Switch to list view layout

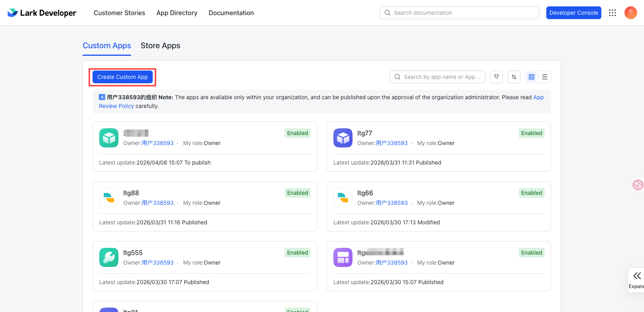[545, 77]
